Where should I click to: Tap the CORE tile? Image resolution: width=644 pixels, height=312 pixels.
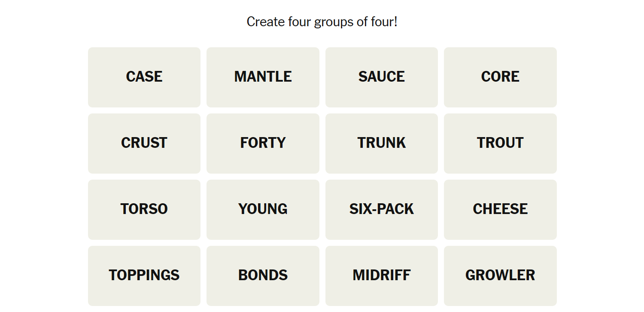click(x=500, y=77)
